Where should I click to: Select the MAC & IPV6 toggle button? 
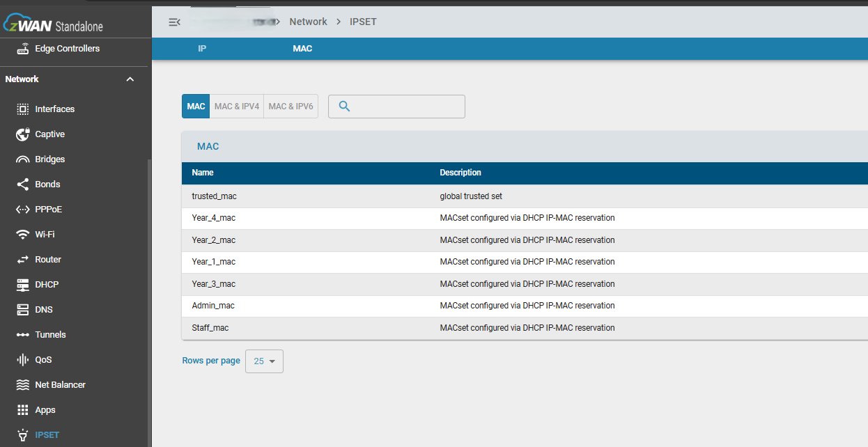291,107
